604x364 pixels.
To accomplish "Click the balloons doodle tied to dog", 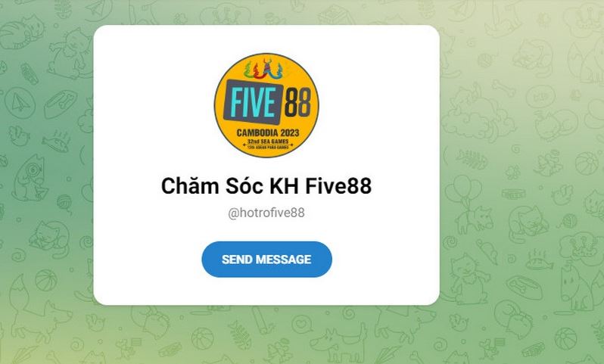I will [463, 188].
